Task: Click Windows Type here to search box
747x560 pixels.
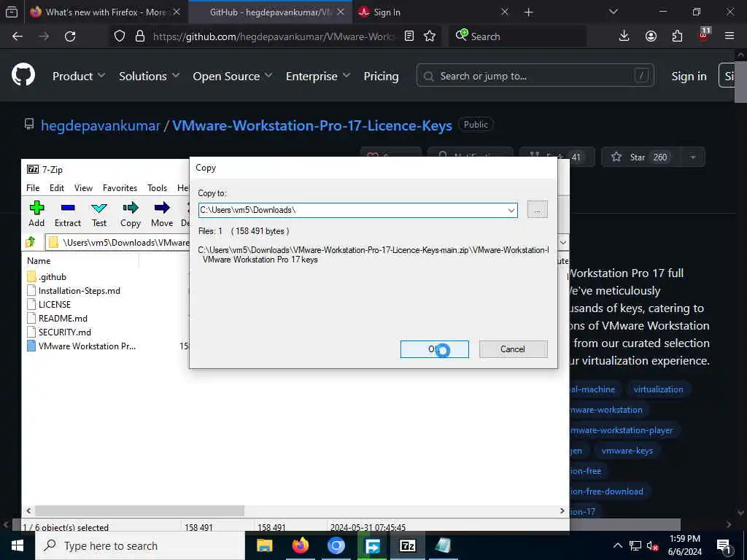Action: pos(140,545)
